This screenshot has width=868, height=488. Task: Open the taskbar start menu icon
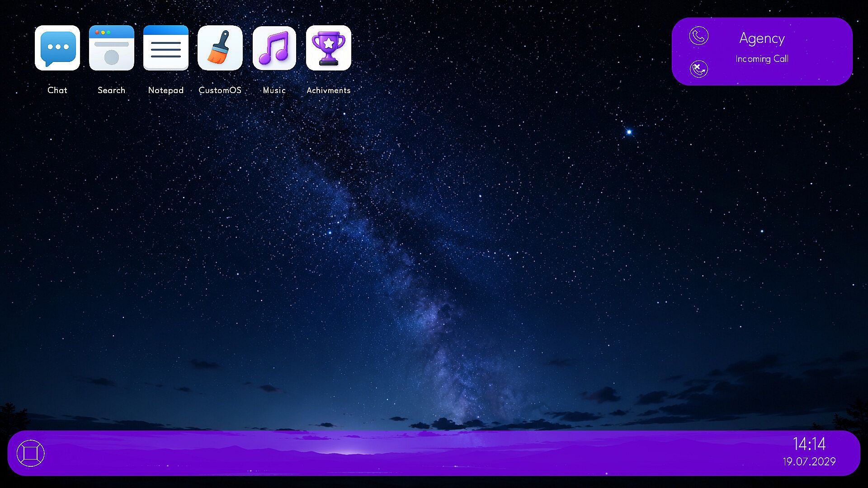(x=31, y=453)
